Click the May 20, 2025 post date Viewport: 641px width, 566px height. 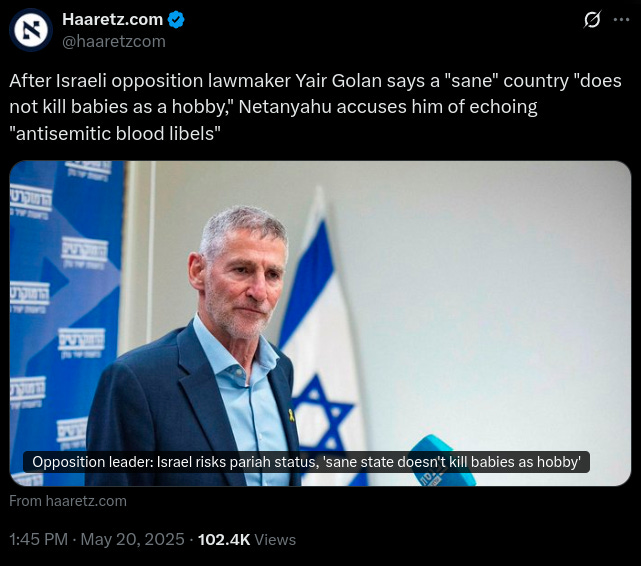point(132,539)
